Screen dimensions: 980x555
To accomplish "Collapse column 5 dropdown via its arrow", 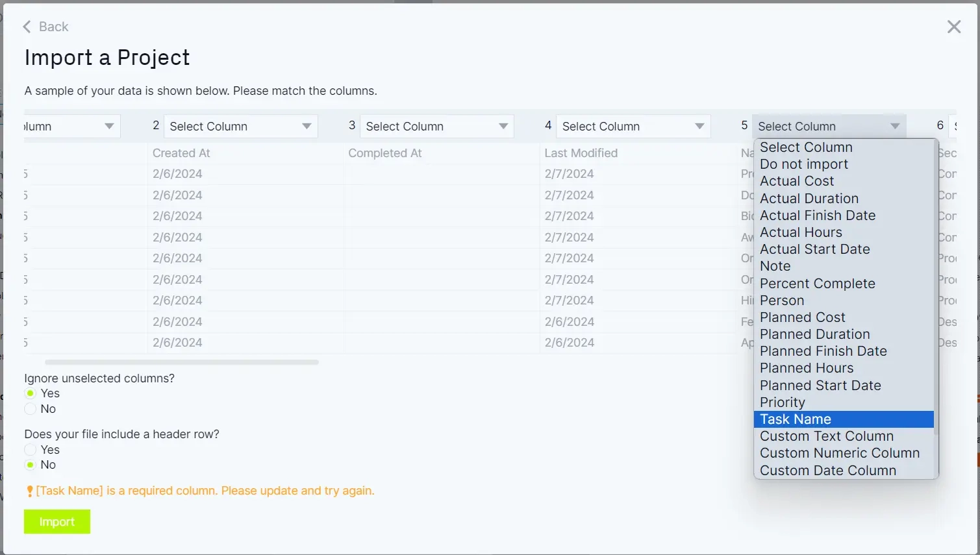I will tap(895, 127).
